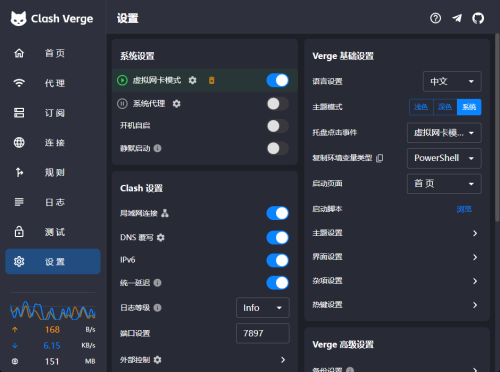
Task: Open 外部控制 gear settings
Action: click(x=157, y=360)
